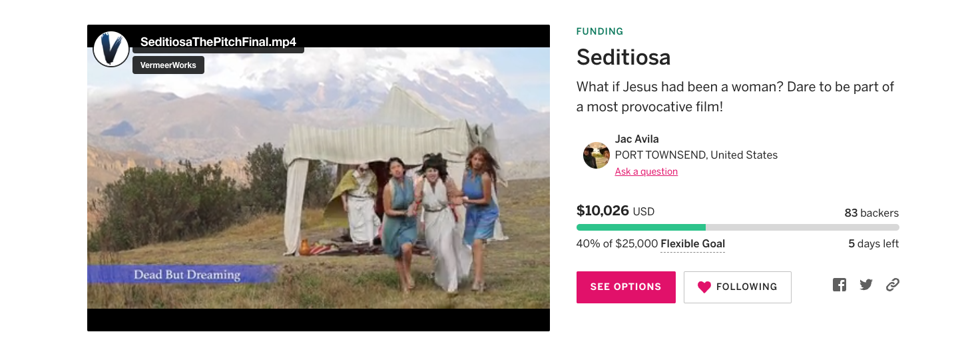
Task: Open the VermeerWorks channel label
Action: [168, 65]
